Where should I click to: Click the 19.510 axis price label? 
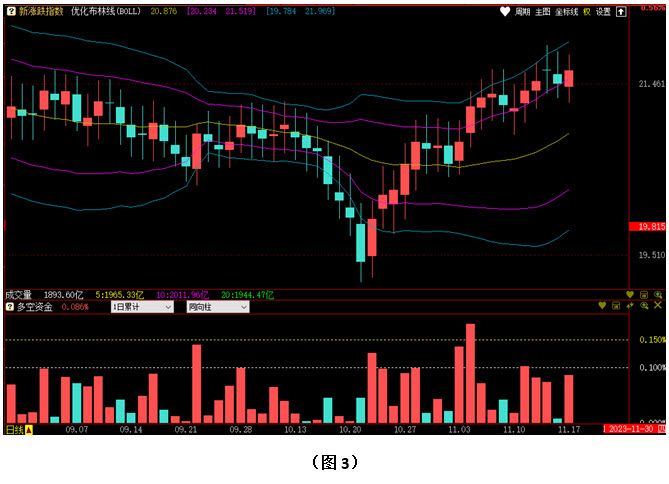click(x=652, y=255)
